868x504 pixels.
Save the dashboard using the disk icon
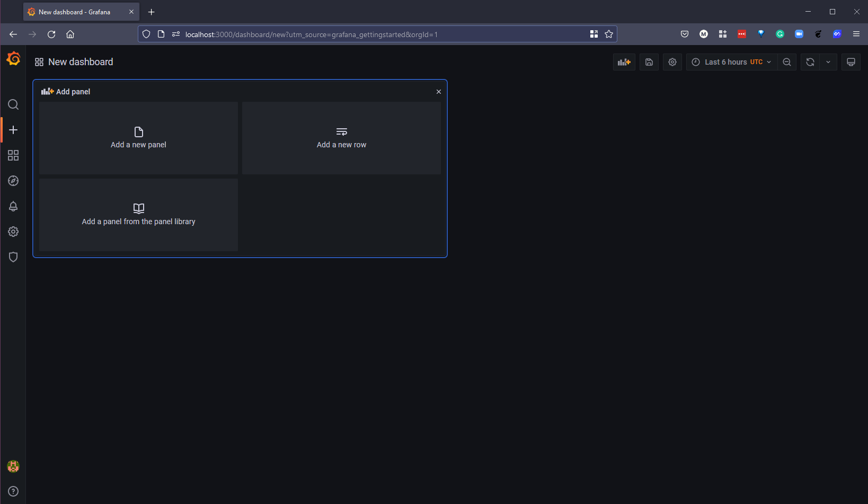(649, 62)
